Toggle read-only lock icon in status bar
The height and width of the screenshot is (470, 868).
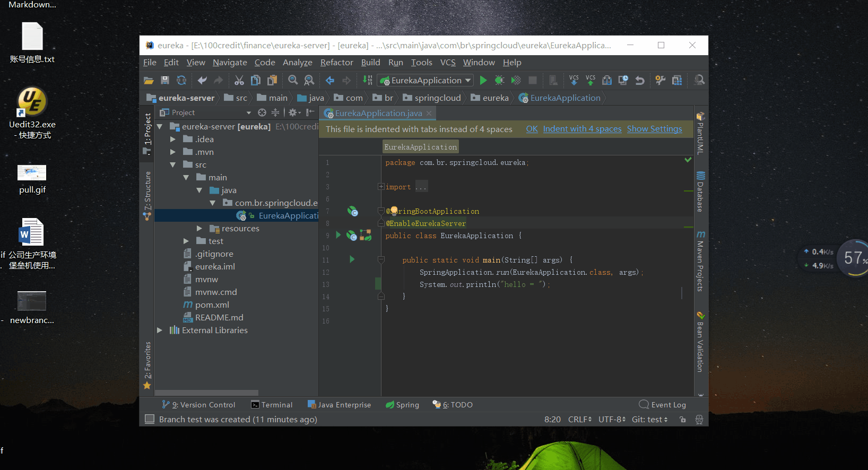(683, 420)
